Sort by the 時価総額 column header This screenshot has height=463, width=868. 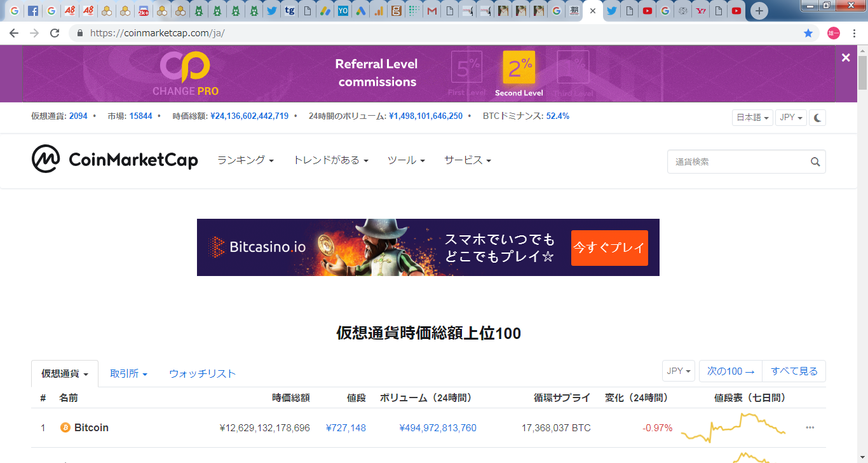click(x=291, y=398)
